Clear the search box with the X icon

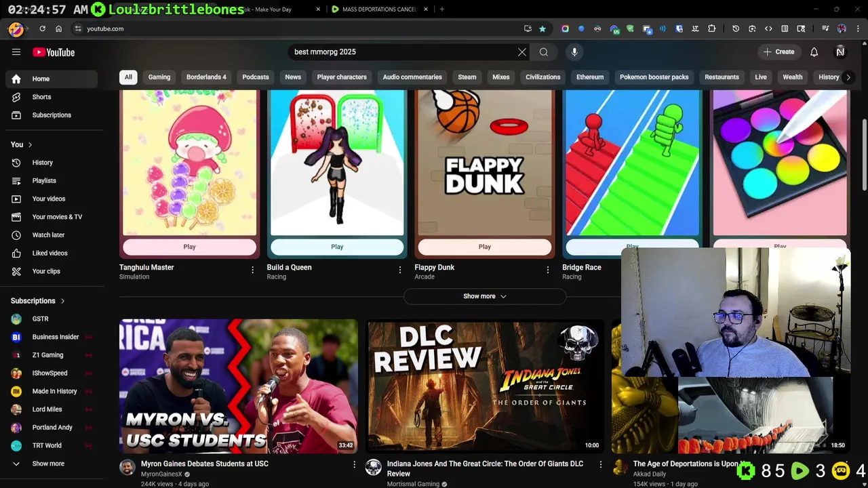pyautogui.click(x=522, y=52)
